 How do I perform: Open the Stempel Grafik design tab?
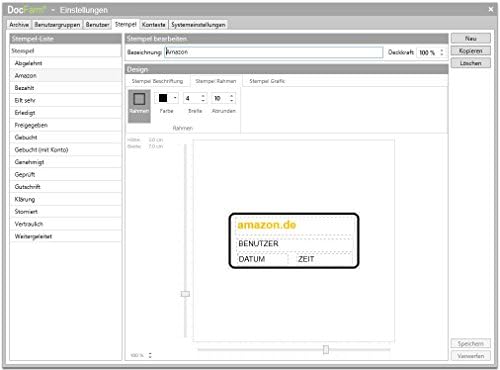(267, 81)
